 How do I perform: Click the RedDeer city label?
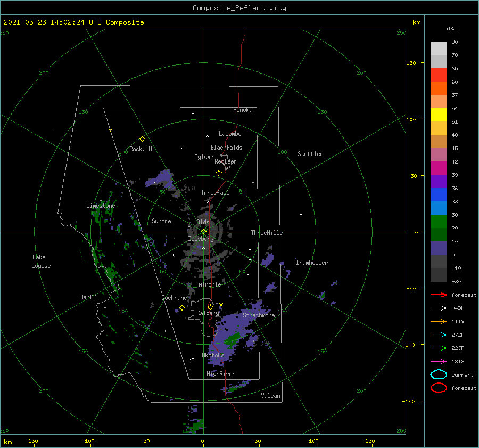coord(226,161)
